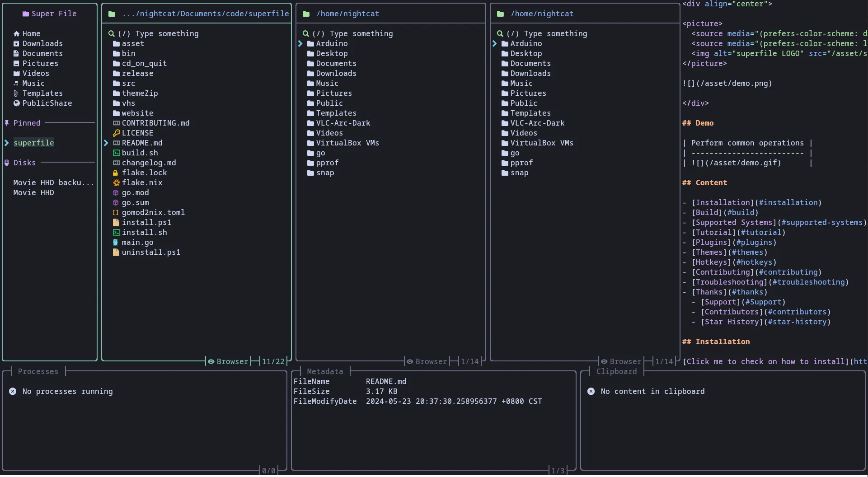Toggle the Browser eye icon in the rightmost panel
This screenshot has height=477, width=868.
605,361
